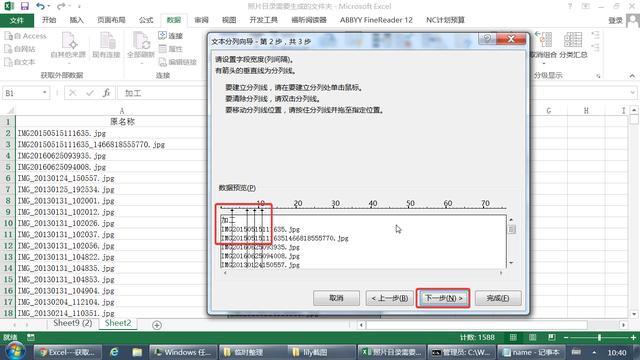Select column H header
Image resolution: width=640 pixels, height=360 pixels.
pyautogui.click(x=586, y=110)
